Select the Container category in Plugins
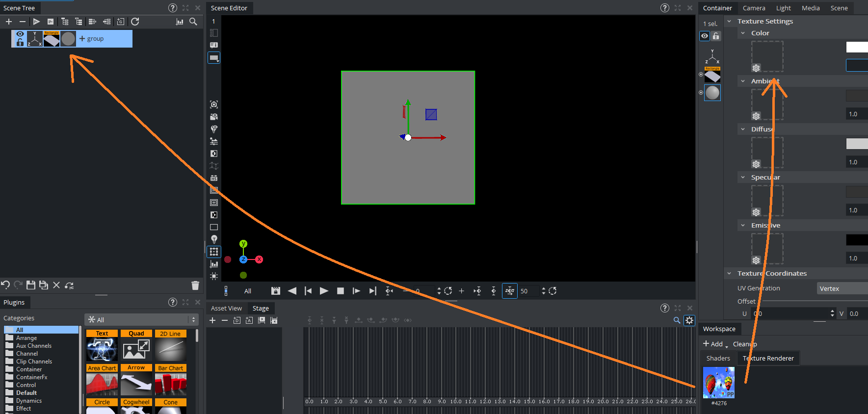The width and height of the screenshot is (868, 414). pyautogui.click(x=29, y=369)
